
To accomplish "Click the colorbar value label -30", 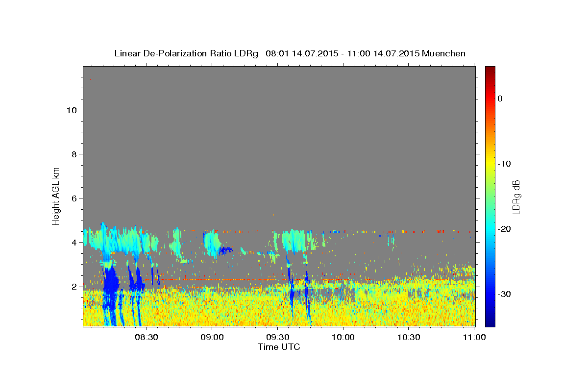I will point(505,294).
